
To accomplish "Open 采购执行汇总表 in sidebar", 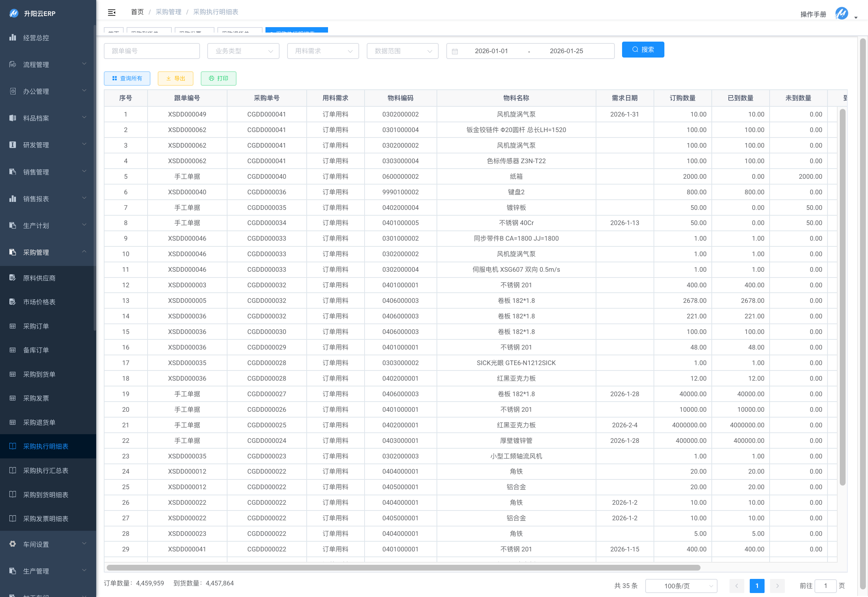I will (x=46, y=471).
